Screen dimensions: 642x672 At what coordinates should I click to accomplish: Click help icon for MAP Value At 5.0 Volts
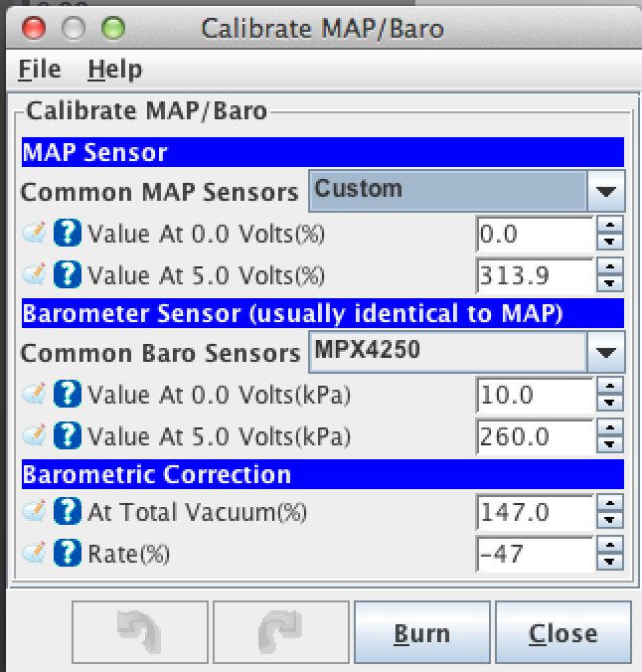(68, 274)
